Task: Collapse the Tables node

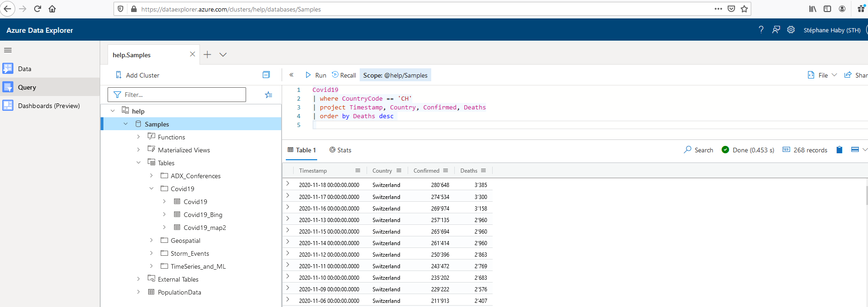Action: tap(139, 163)
